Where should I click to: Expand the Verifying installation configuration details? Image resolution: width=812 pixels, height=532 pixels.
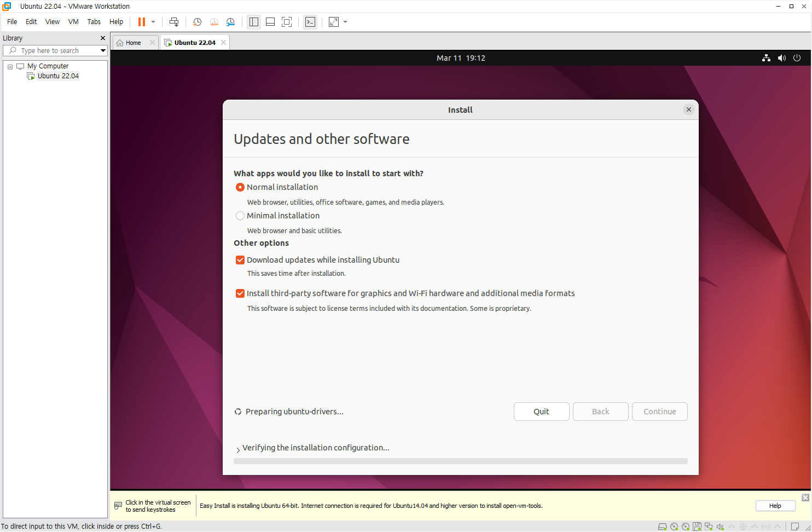point(238,449)
